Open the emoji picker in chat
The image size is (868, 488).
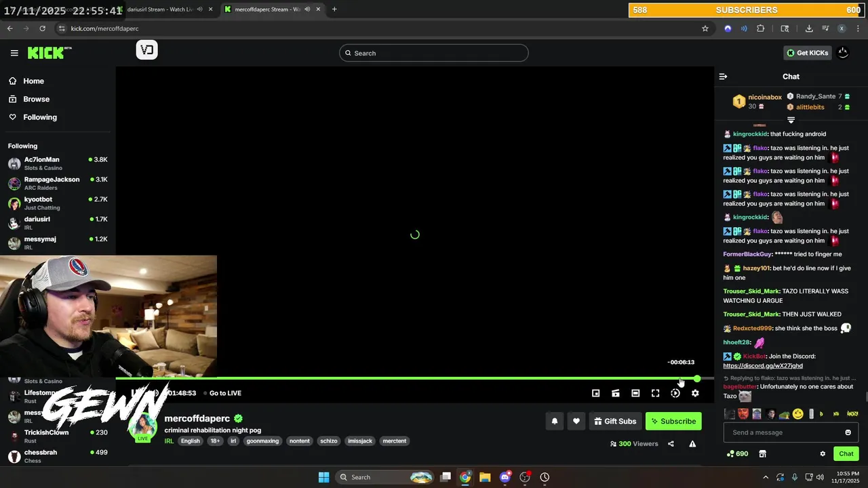848,432
